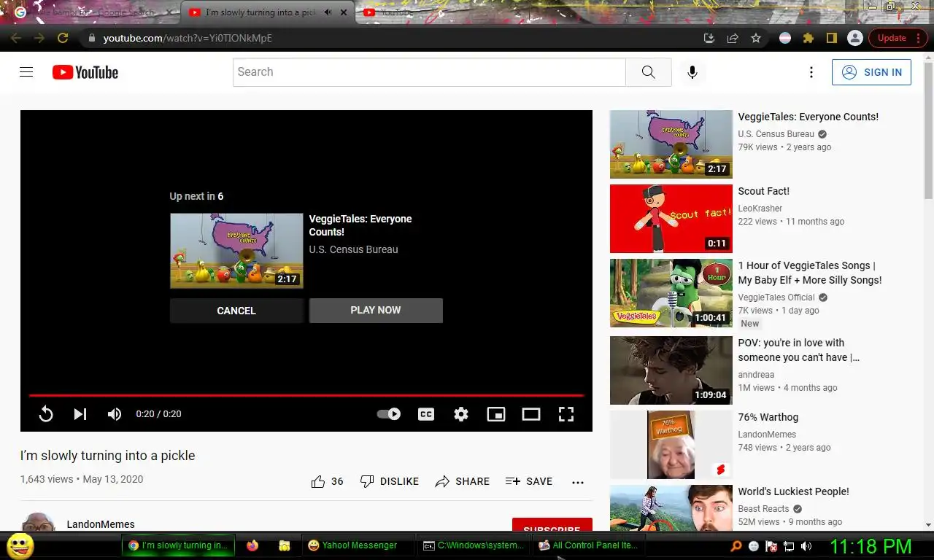
Task: Click the magnifier search button
Action: [648, 72]
